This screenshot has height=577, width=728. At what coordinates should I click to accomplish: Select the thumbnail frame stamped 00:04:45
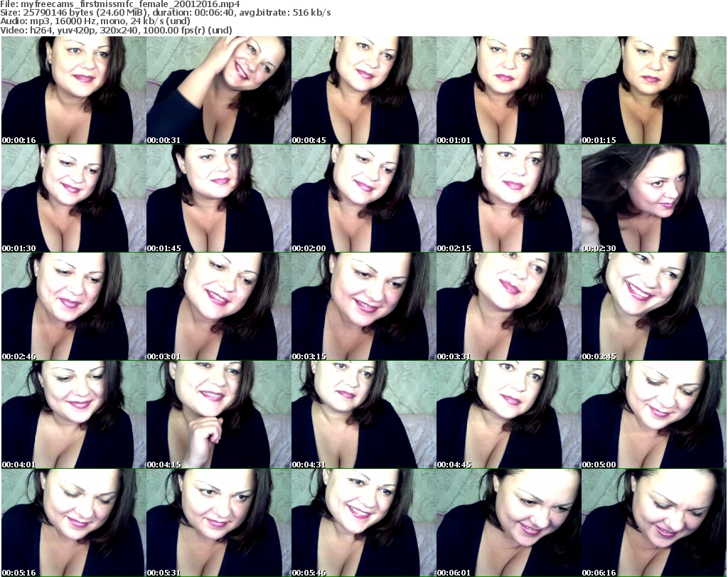(x=508, y=415)
